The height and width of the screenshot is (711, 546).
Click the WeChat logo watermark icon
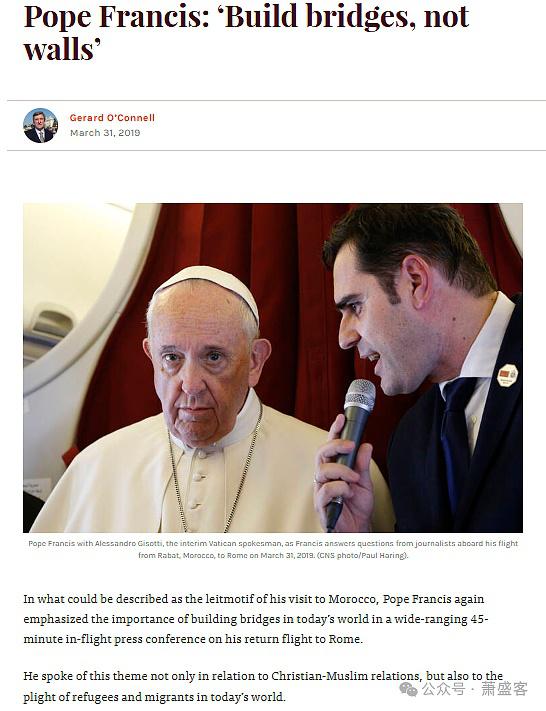point(408,690)
